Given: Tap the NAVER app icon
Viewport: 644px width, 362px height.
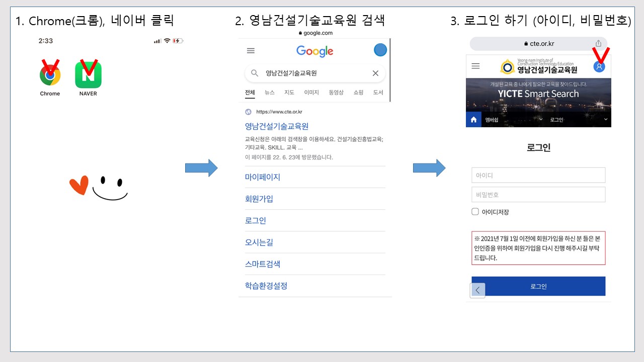Looking at the screenshot, I should (x=88, y=75).
